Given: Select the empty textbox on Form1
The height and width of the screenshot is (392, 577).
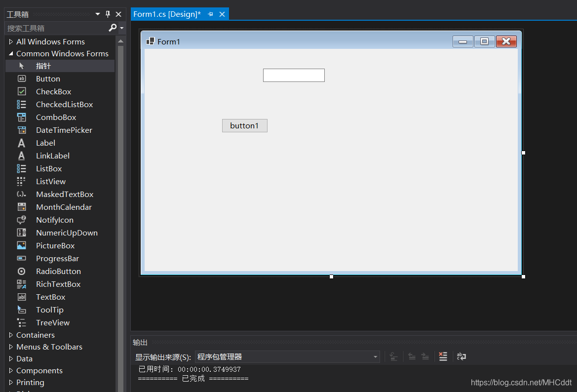Looking at the screenshot, I should [x=294, y=75].
